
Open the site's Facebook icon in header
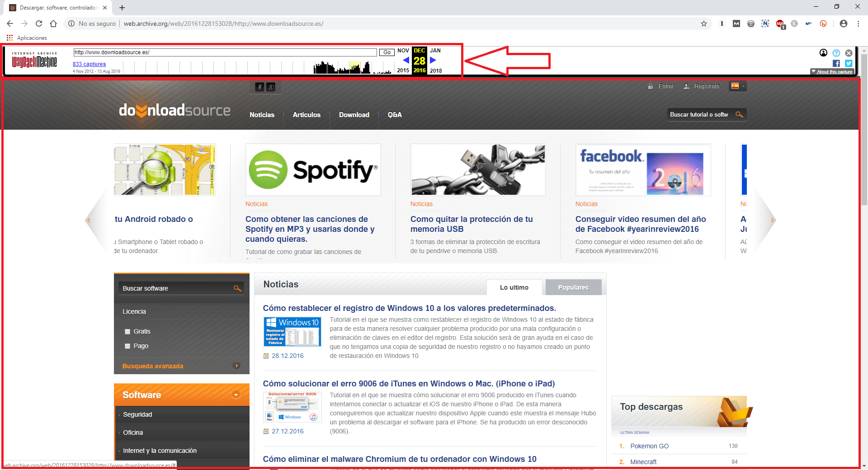[259, 87]
